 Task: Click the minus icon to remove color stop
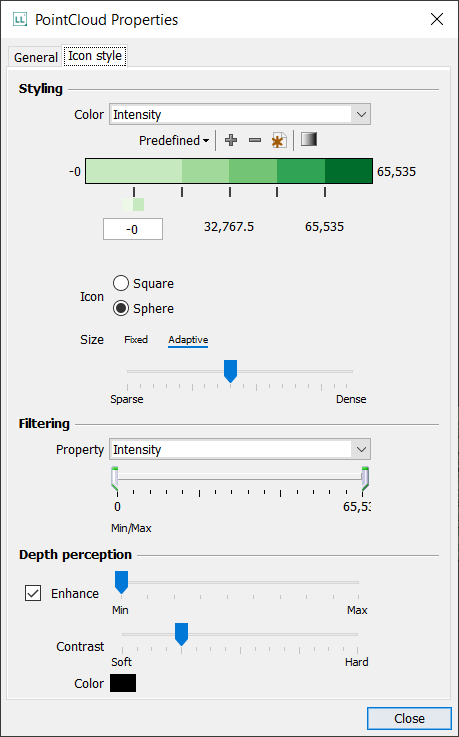point(255,140)
